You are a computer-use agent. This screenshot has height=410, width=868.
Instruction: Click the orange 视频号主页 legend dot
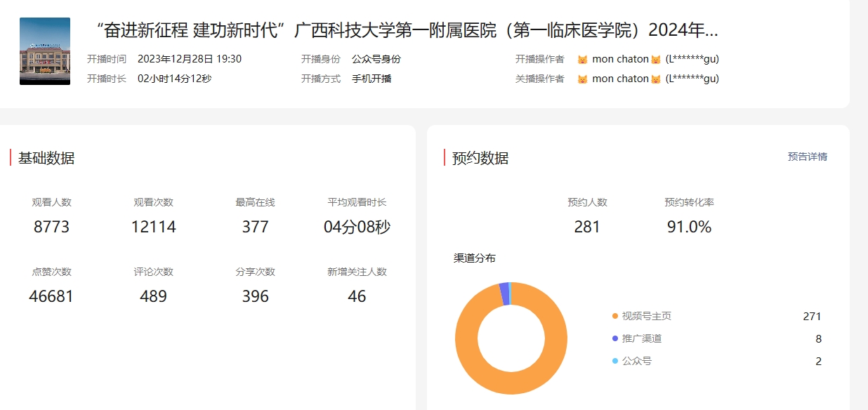point(615,317)
